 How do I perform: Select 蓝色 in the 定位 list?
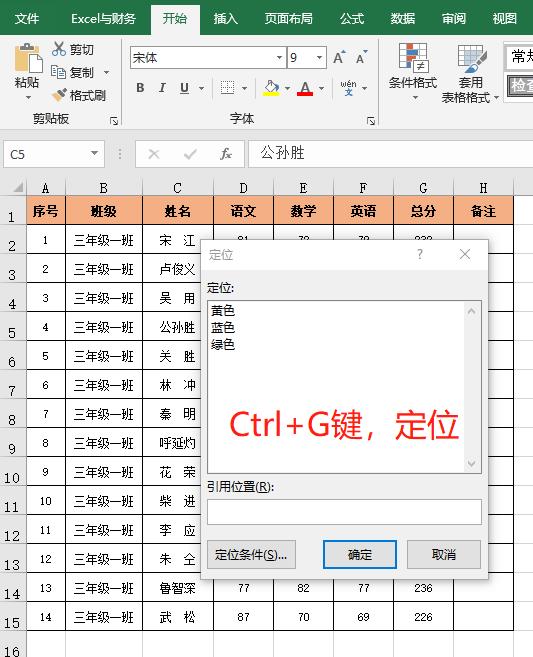pos(223,327)
